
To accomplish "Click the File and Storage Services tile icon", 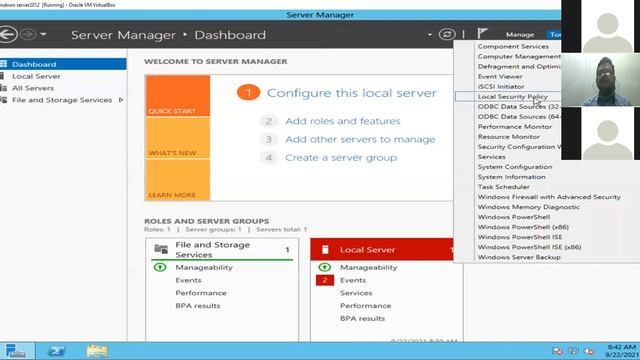I will coord(161,249).
